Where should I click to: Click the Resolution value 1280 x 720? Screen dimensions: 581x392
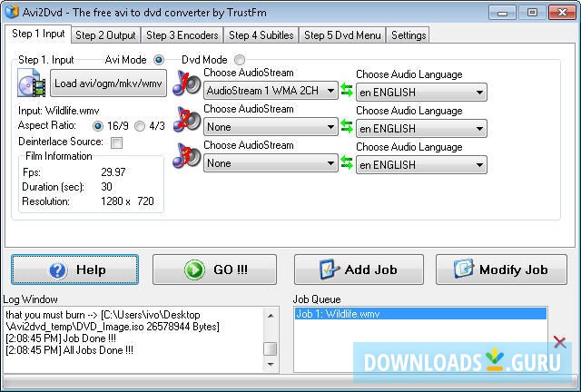pyautogui.click(x=127, y=201)
